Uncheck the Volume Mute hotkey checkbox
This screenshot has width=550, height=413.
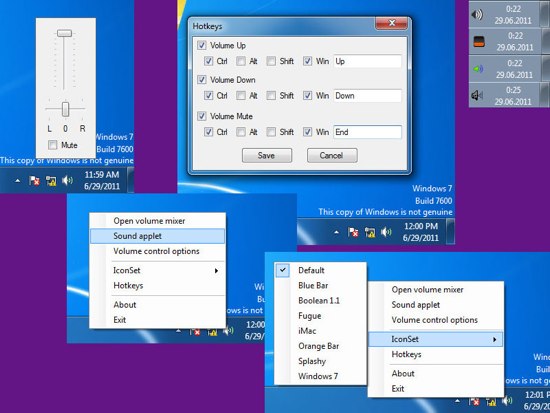(201, 116)
